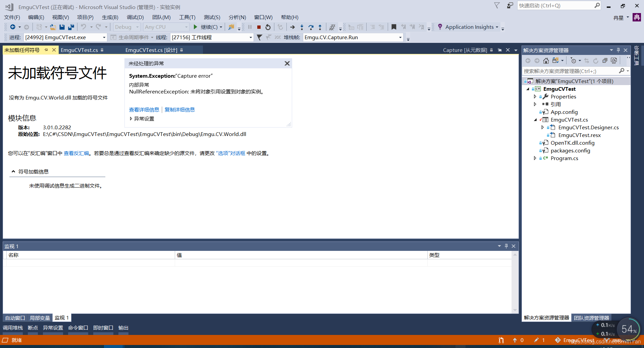Open the process dropdown showing EmguCVTest.exe
The width and height of the screenshot is (644, 348).
(65, 37)
